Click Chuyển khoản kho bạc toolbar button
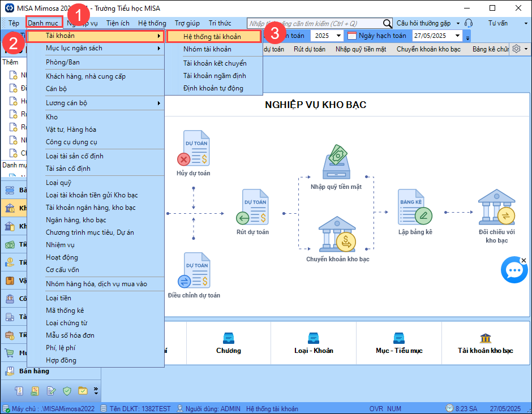 (428, 49)
